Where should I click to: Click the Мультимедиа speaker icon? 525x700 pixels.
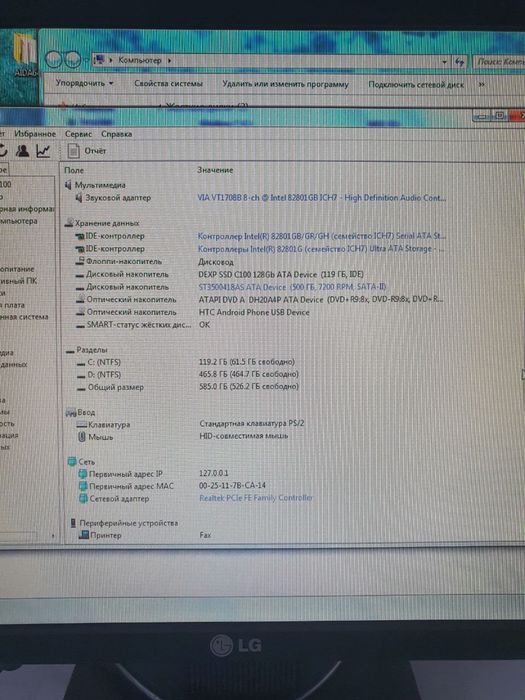coord(68,184)
